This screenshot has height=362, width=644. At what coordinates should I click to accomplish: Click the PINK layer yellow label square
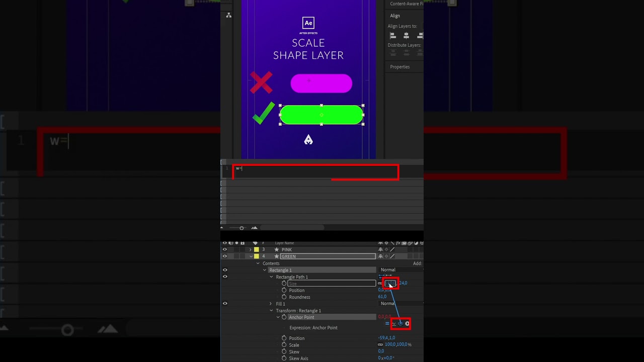coord(256,249)
